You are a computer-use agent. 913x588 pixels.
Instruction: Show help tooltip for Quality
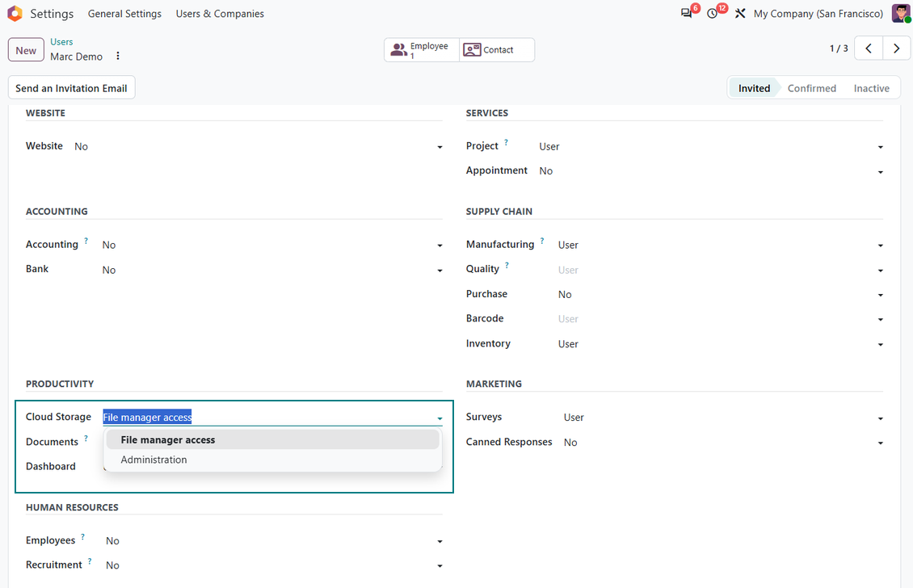[x=507, y=265]
